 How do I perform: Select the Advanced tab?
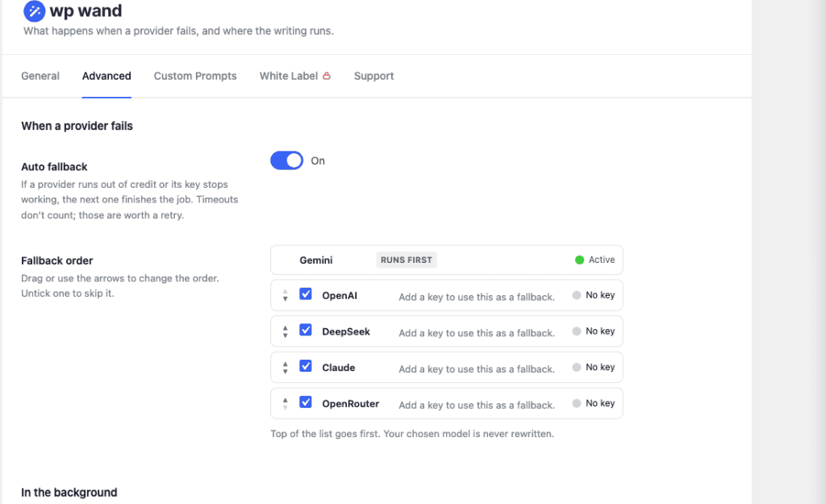[106, 76]
